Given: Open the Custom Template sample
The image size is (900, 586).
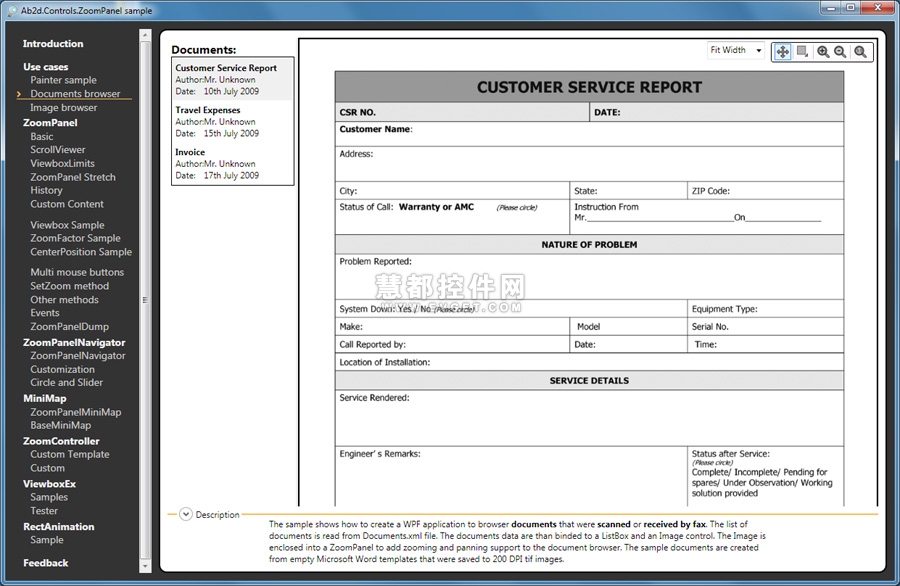Looking at the screenshot, I should coord(69,454).
